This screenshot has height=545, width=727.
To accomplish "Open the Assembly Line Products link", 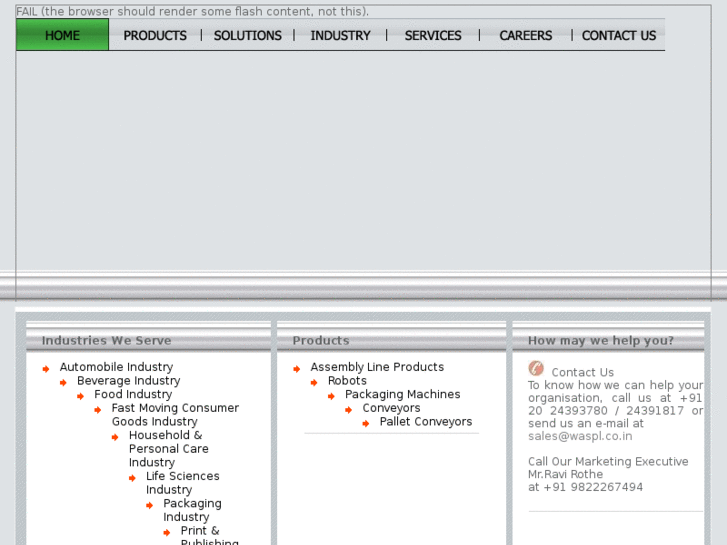I will 377,367.
